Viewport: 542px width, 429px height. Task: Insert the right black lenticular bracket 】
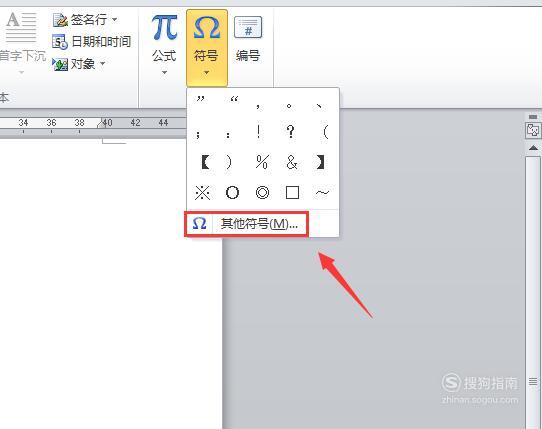pyautogui.click(x=320, y=162)
